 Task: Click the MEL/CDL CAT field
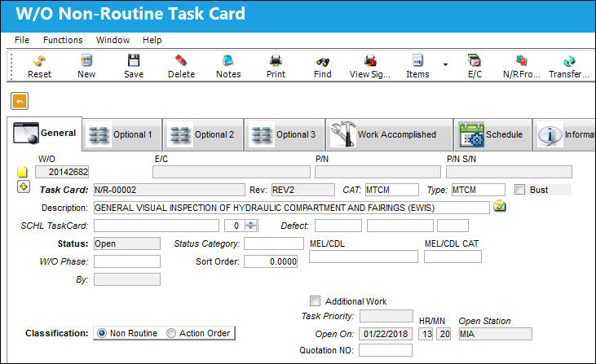click(453, 257)
